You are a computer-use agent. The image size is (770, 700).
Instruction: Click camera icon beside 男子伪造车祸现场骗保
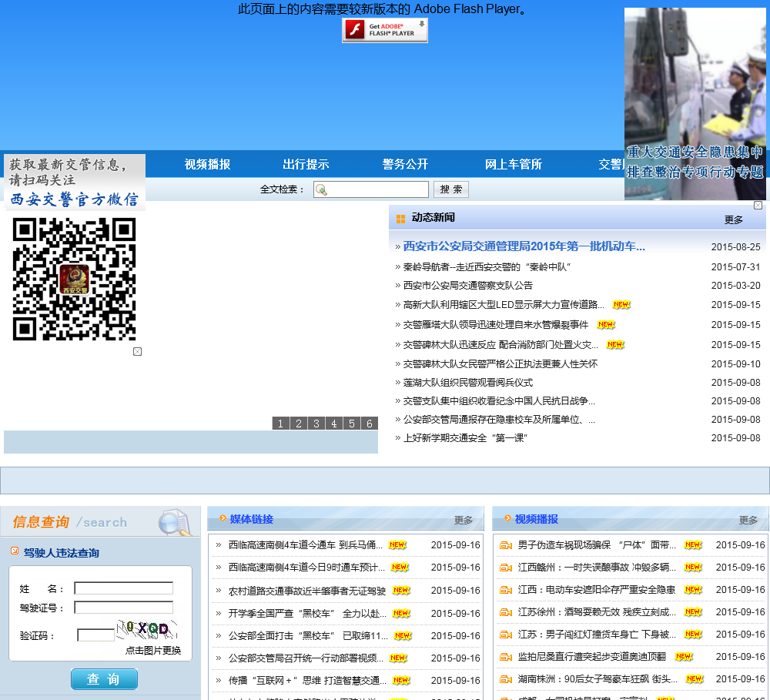pos(506,545)
